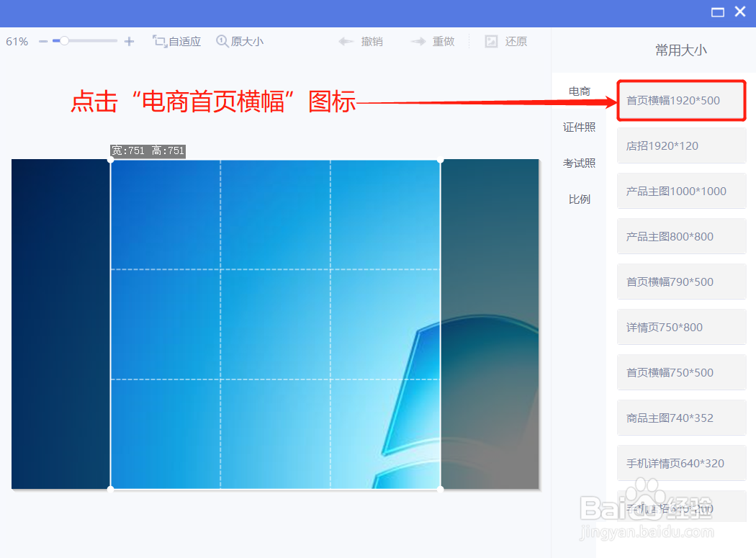Select the 店招1920*120 size preset
756x558 pixels.
pos(680,145)
